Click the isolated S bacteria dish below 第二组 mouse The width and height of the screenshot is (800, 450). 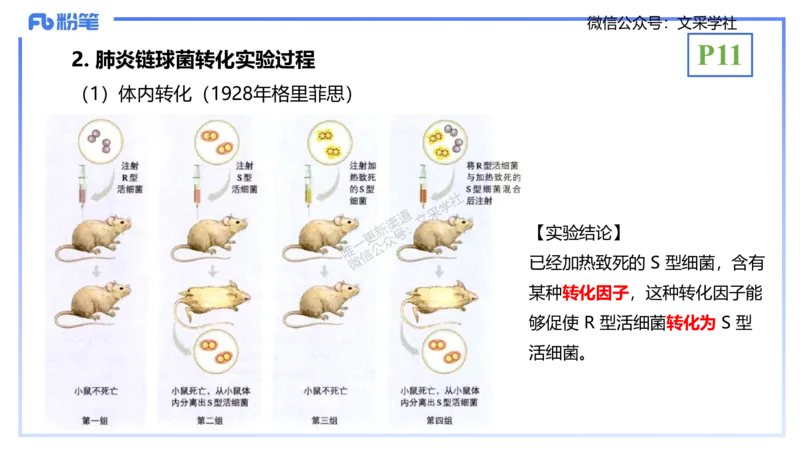pos(216,351)
